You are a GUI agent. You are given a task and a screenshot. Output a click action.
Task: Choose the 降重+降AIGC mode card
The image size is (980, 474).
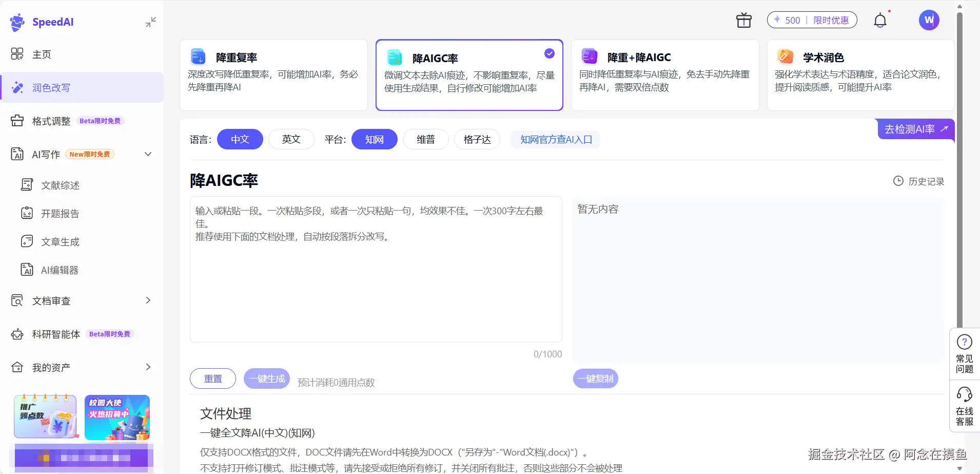point(665,75)
